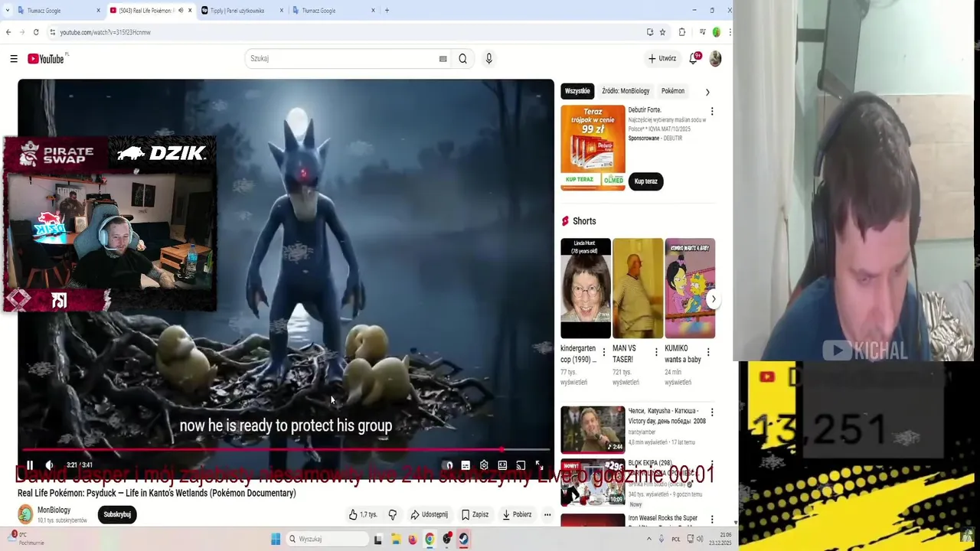980x551 pixels.
Task: Open the Debutir Forte ad thumbnail
Action: 593,147
